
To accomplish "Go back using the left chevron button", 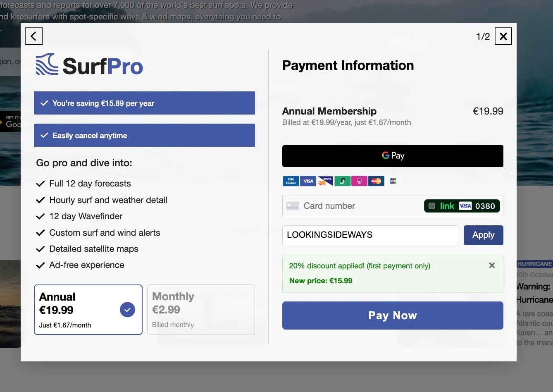I will [34, 36].
